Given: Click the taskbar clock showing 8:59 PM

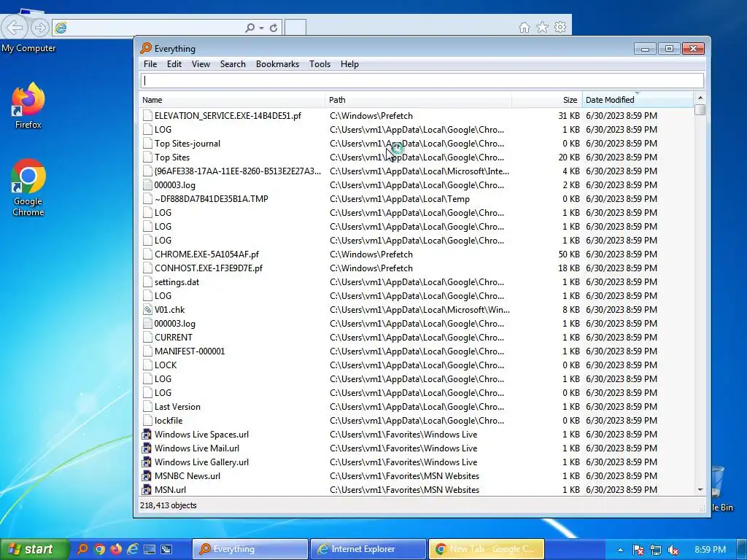Looking at the screenshot, I should pyautogui.click(x=711, y=550).
